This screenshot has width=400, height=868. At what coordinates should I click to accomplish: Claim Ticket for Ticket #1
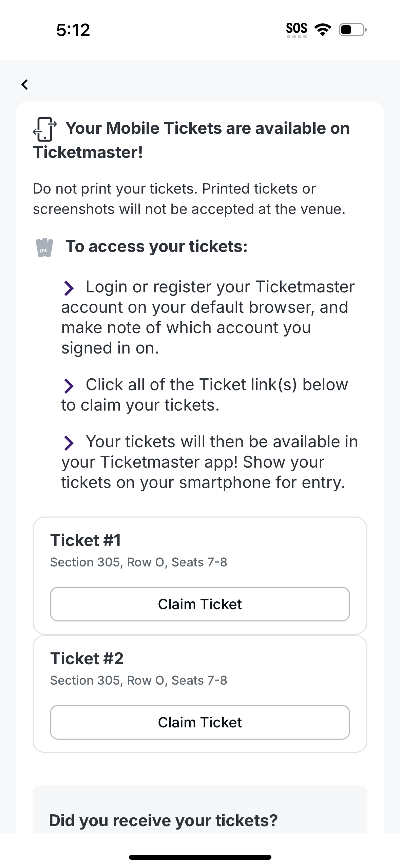[200, 604]
